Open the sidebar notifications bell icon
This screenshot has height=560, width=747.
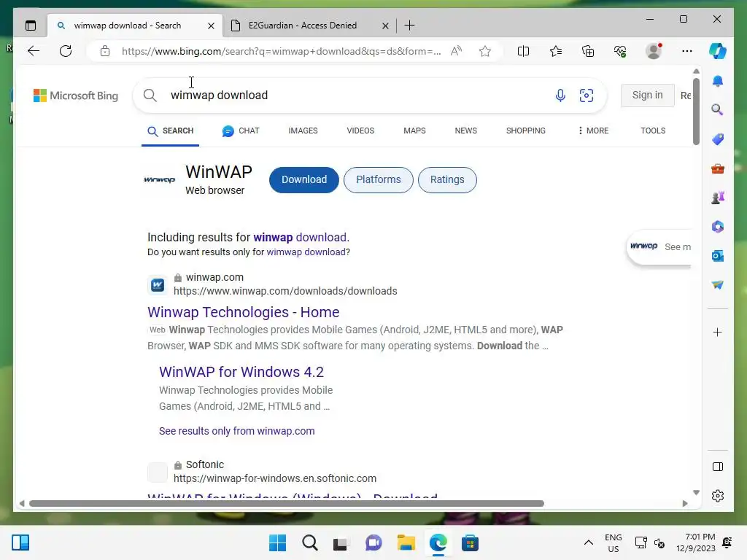(718, 81)
